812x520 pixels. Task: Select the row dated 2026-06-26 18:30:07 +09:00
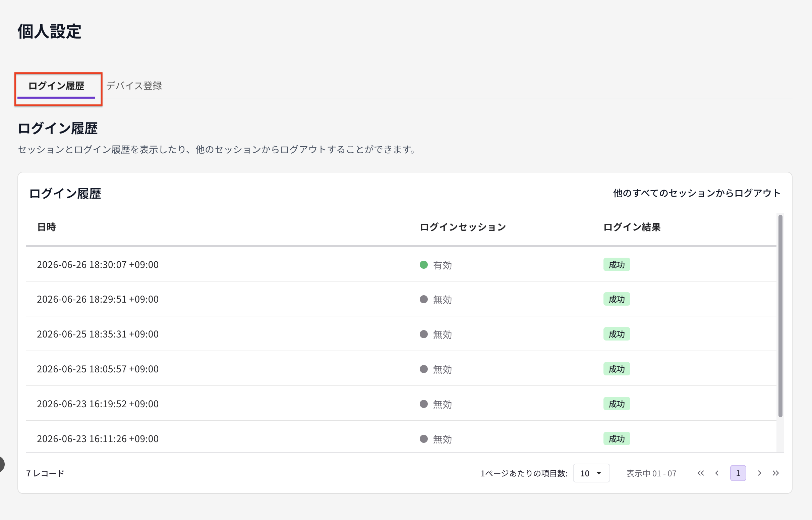[x=401, y=264]
